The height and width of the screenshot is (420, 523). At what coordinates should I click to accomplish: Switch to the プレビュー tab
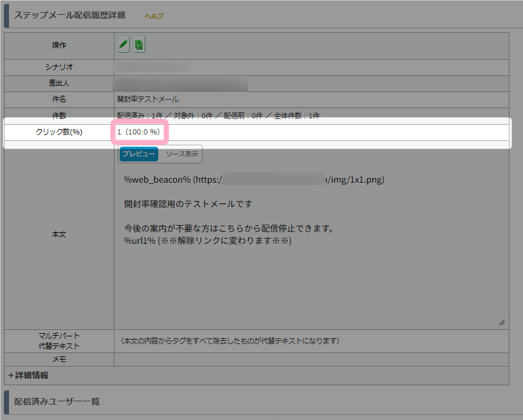[138, 154]
